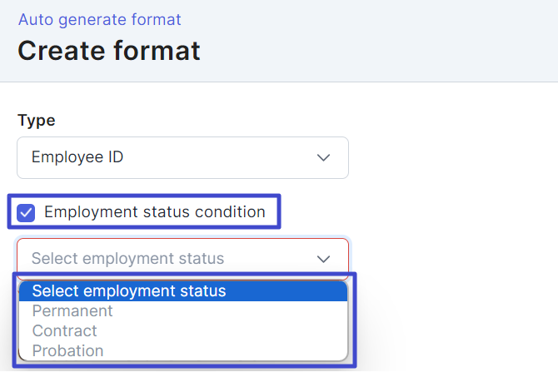The image size is (558, 392).
Task: Choose the Permanent option
Action: click(72, 311)
